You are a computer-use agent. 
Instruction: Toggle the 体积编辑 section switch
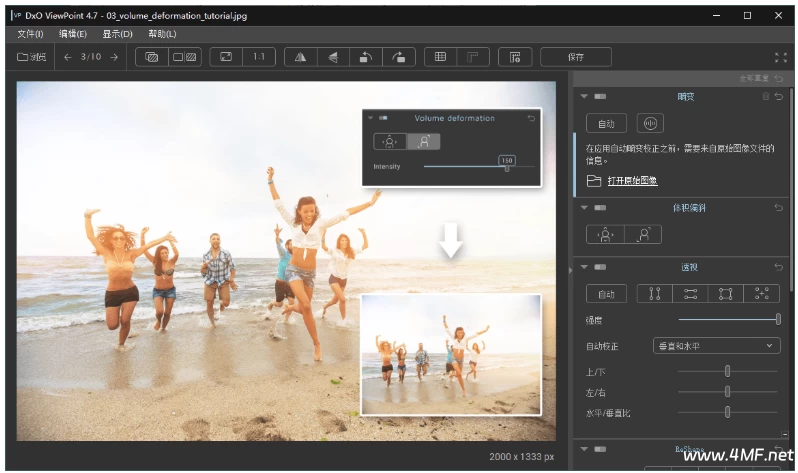click(x=600, y=208)
